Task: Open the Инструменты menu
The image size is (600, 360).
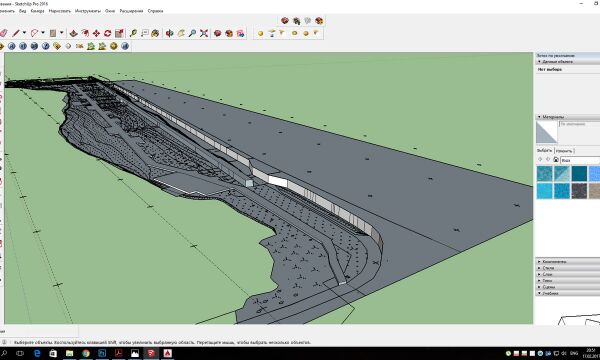Action: [88, 11]
